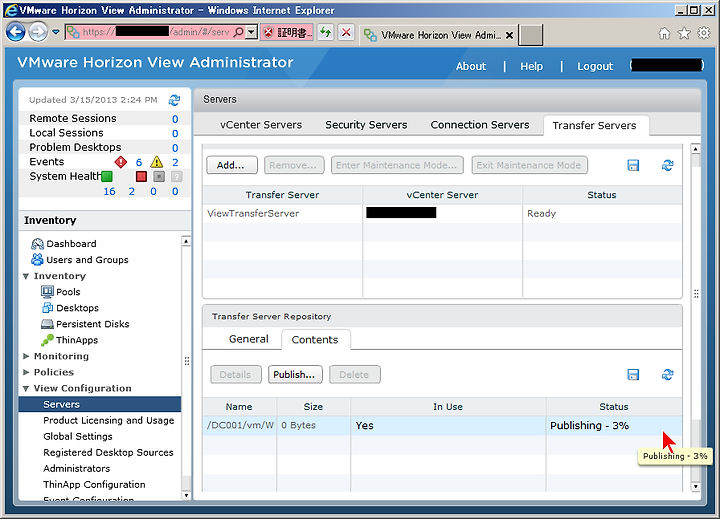The height and width of the screenshot is (519, 720).
Task: Expand the Monitoring node
Action: click(x=26, y=356)
